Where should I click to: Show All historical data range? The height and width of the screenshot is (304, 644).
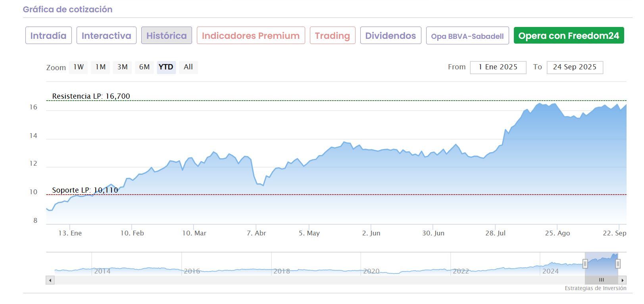188,67
